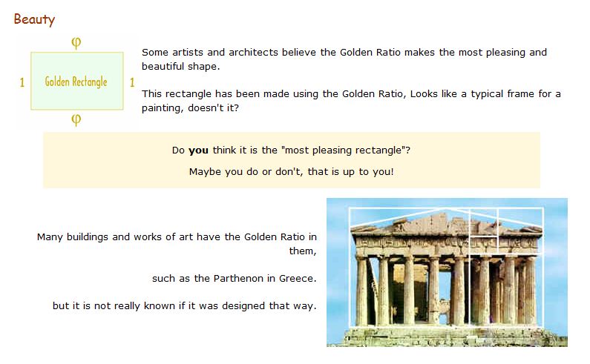Click the "but it is not really known" line
This screenshot has height=364, width=590.
click(x=184, y=305)
